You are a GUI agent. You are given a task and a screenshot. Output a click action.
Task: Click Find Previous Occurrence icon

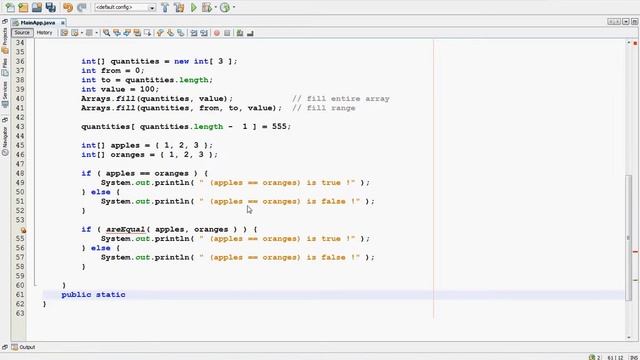117,33
